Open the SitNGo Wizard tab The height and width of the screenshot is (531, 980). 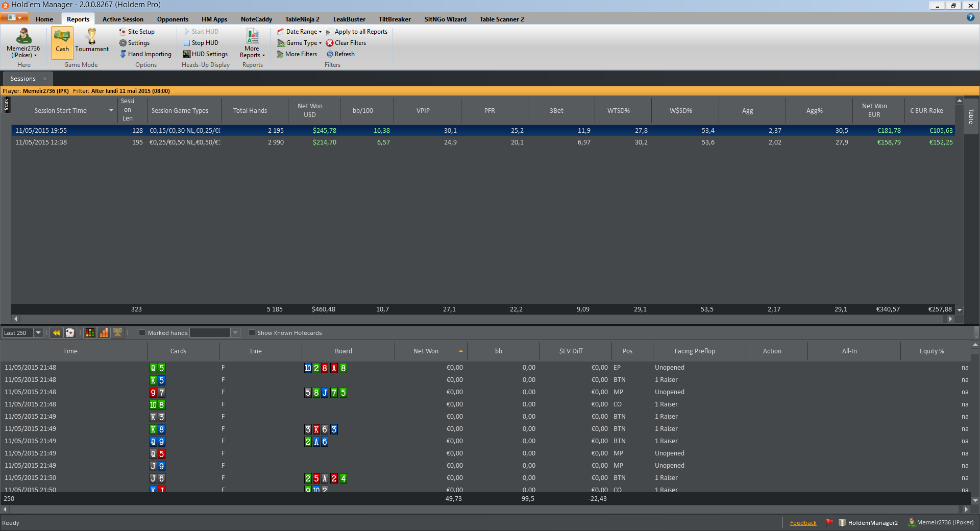coord(445,19)
